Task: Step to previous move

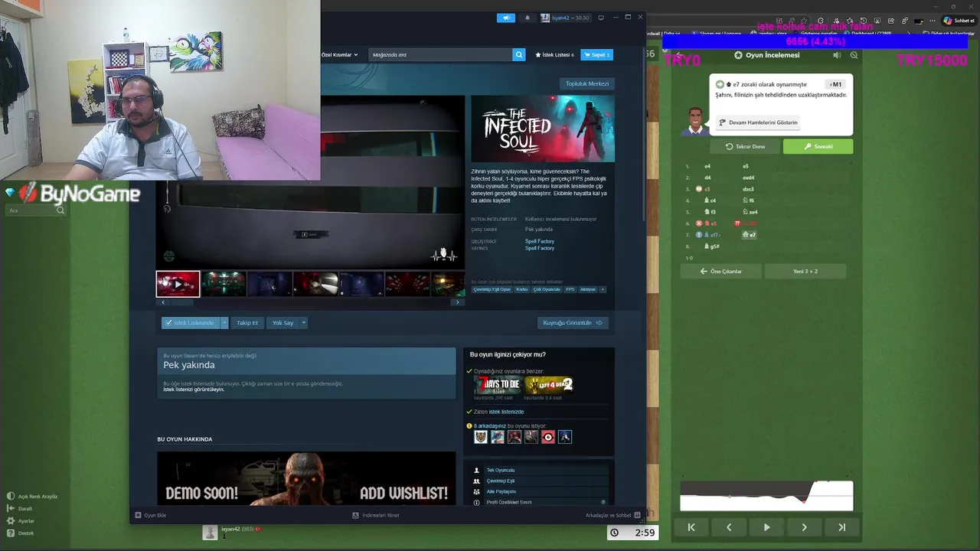Action: tap(729, 527)
